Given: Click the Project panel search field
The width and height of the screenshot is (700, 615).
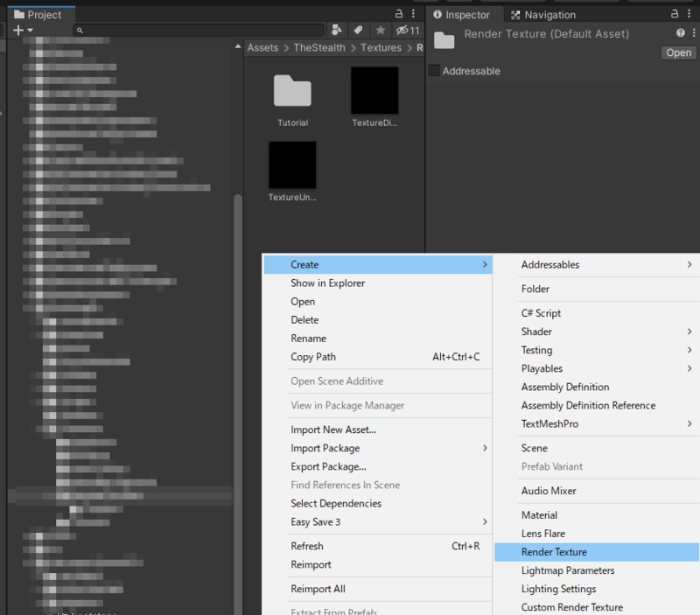Looking at the screenshot, I should click(199, 30).
